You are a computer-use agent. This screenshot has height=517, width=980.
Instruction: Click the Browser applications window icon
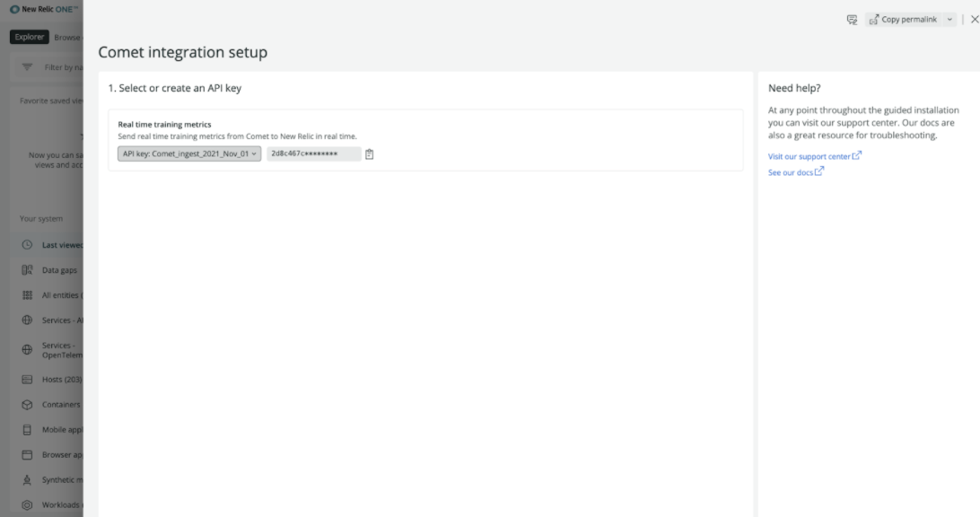coord(26,454)
